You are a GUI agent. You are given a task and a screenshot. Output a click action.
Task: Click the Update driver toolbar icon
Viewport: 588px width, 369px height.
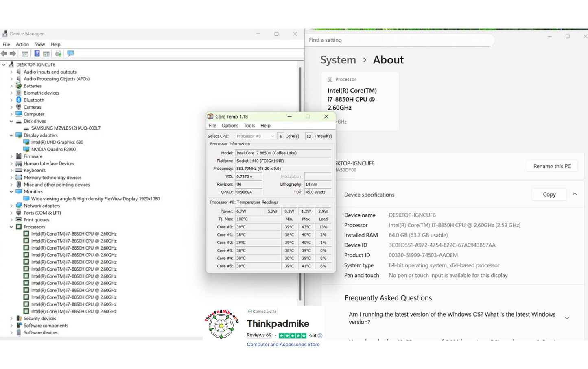tap(58, 54)
